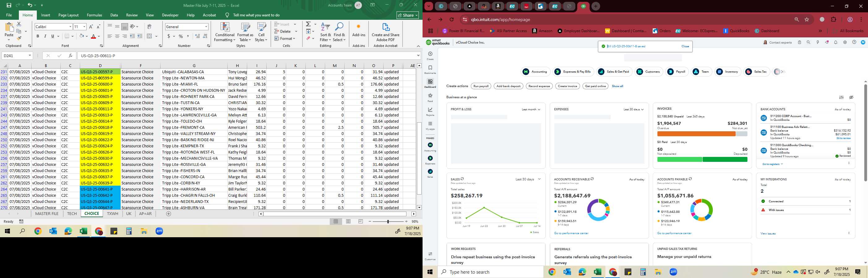Open General number format dropdown
The height and width of the screenshot is (278, 868).
(x=206, y=27)
